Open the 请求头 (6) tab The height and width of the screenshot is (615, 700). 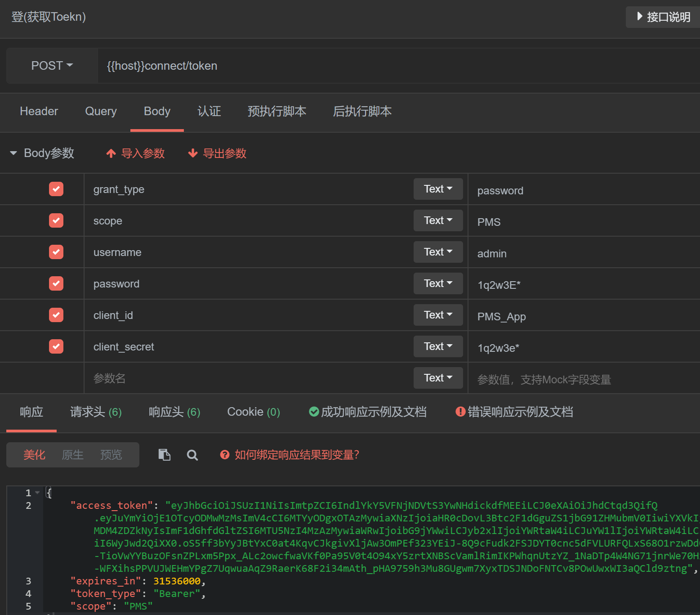click(95, 412)
